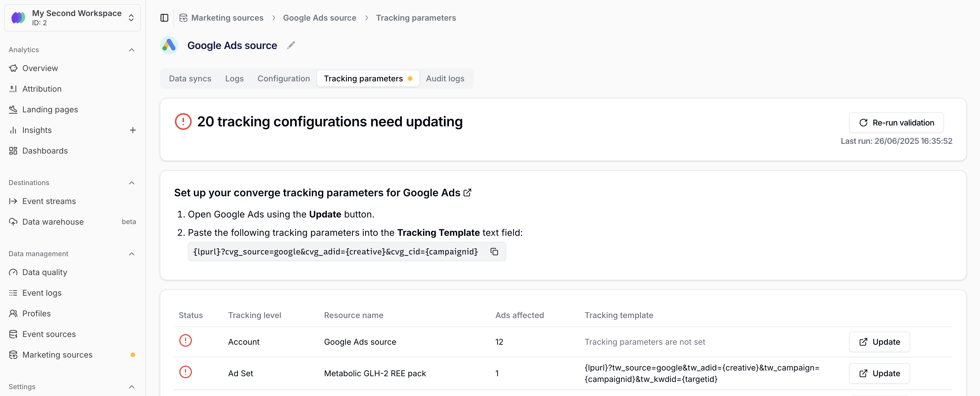
Task: Click error status icon in Ad Set row
Action: 186,372
